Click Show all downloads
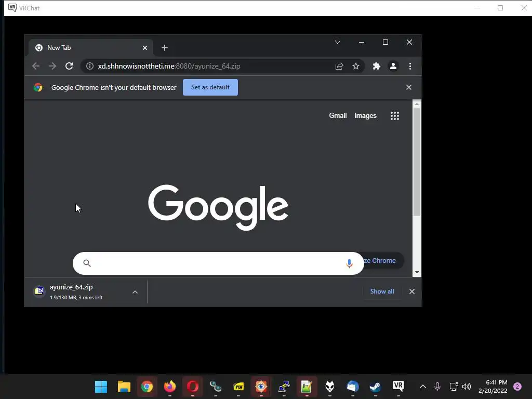The height and width of the screenshot is (399, 532). 382,291
